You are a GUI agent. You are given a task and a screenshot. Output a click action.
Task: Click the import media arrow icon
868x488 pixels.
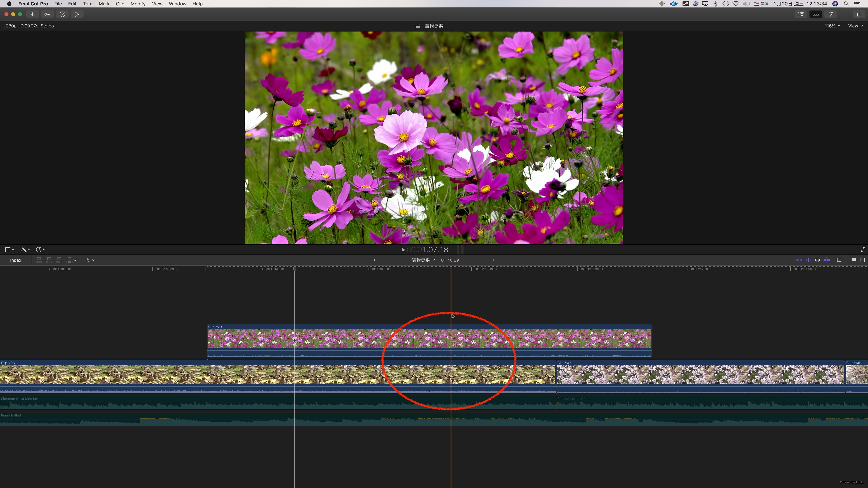point(32,14)
